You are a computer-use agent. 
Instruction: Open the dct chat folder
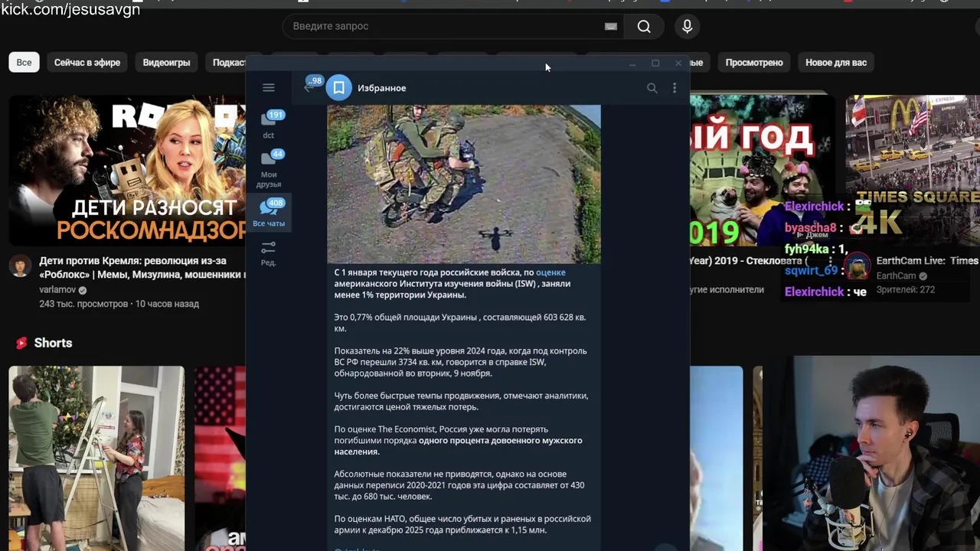[x=269, y=126]
